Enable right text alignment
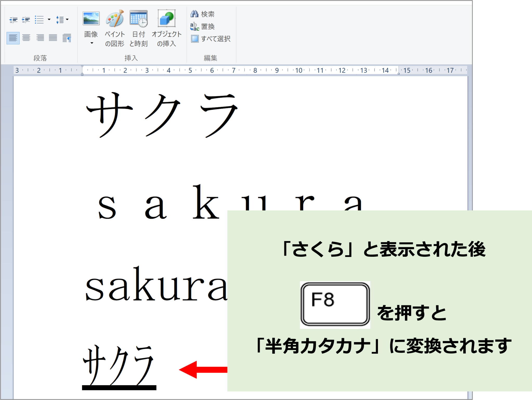Viewport: 532px width, 400px height. coord(40,37)
